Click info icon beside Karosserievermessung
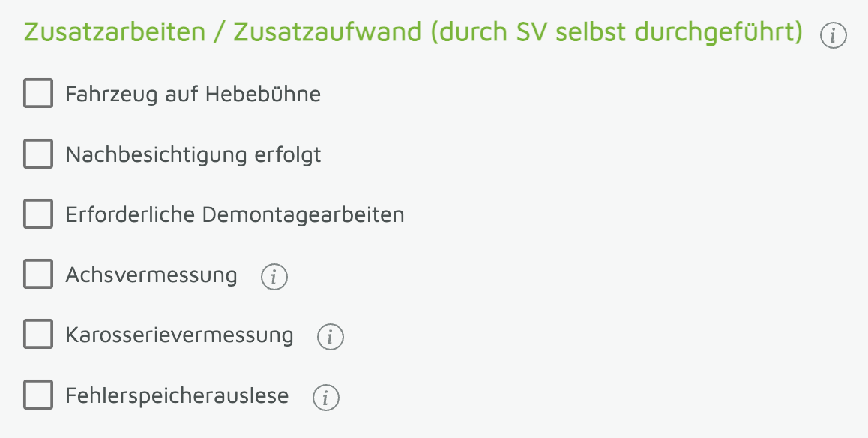The width and height of the screenshot is (868, 438). point(331,337)
